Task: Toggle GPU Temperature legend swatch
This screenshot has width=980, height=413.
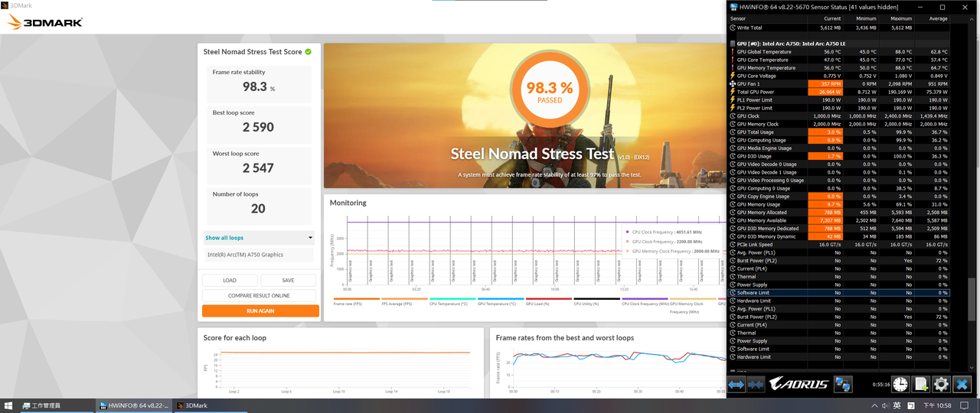Action: tap(501, 299)
